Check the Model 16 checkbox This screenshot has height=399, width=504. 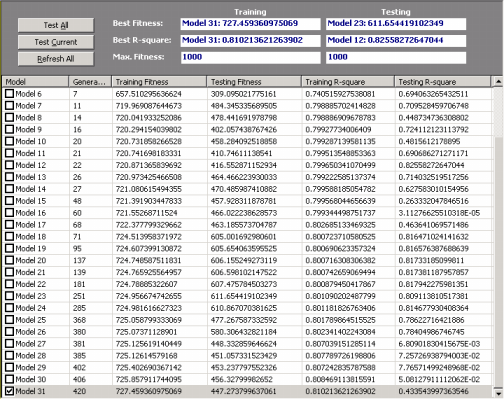[10, 213]
